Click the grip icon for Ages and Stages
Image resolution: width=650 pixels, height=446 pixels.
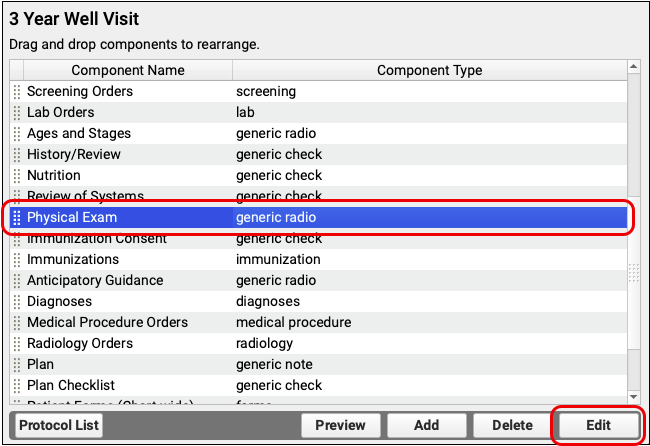tap(17, 134)
